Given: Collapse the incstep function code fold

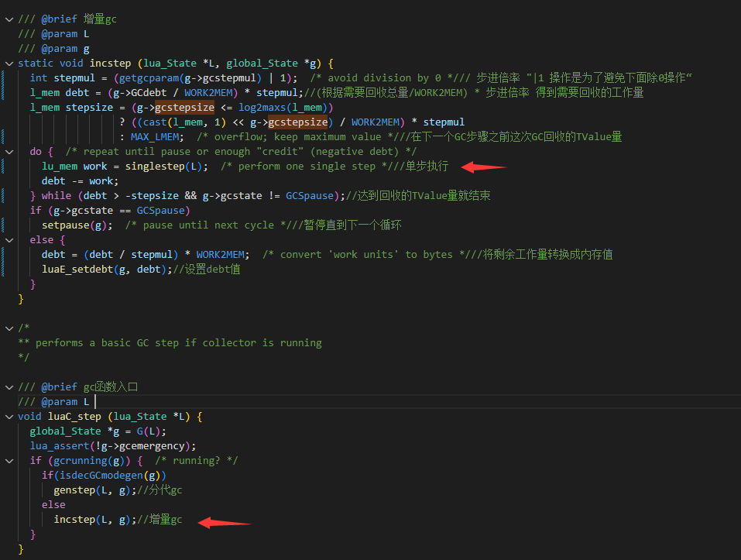Looking at the screenshot, I should (9, 63).
